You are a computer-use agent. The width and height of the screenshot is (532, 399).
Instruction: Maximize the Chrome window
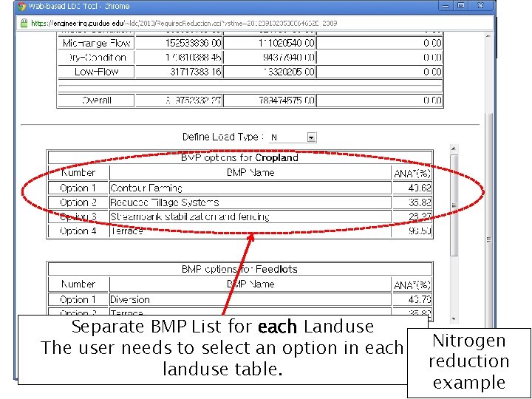461,6
